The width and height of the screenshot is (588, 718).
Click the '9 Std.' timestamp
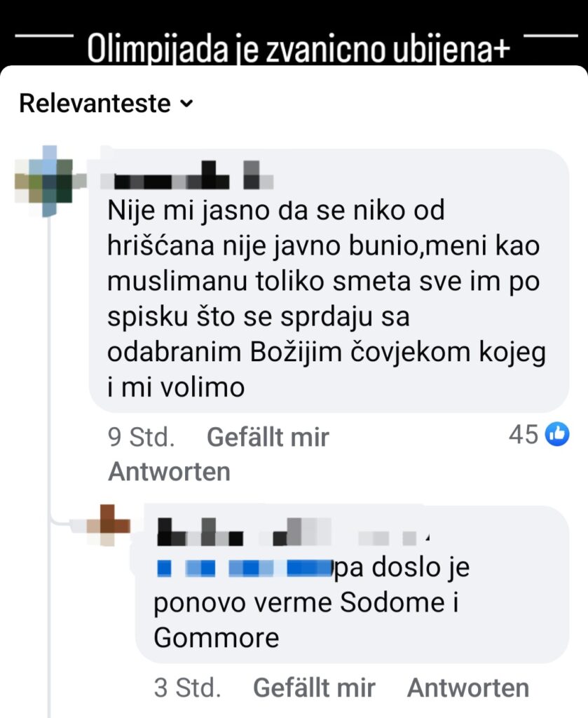pos(142,437)
